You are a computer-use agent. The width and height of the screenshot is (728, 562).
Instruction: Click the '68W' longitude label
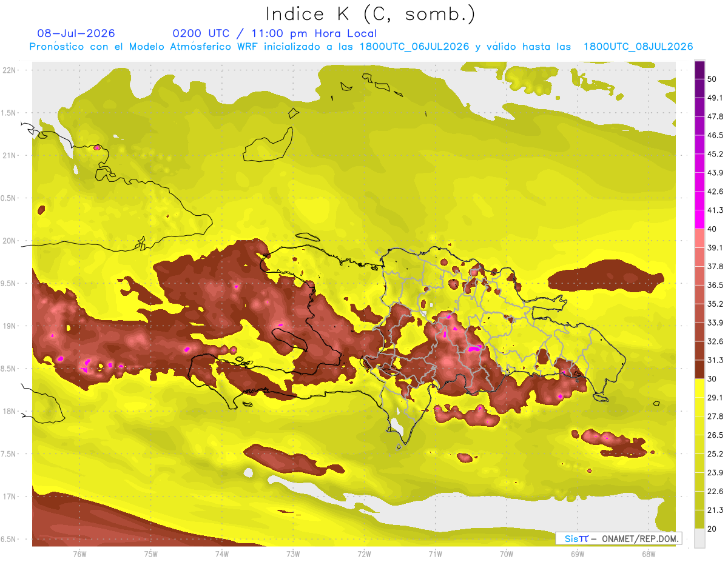pyautogui.click(x=649, y=554)
